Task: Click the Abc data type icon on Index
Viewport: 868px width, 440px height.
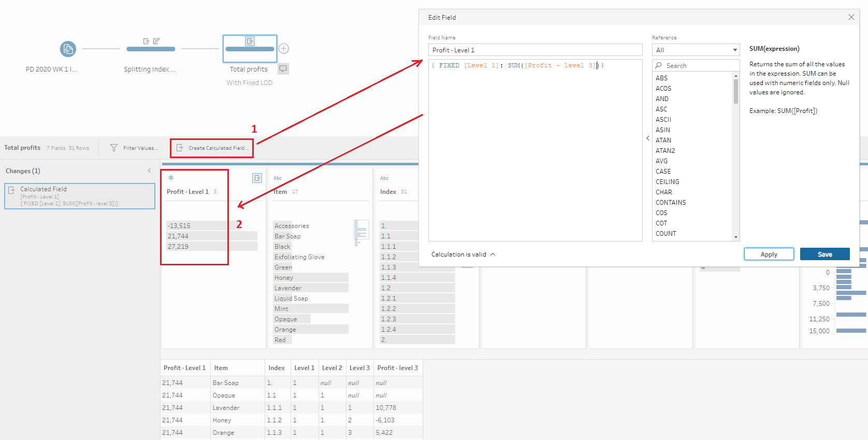Action: [x=384, y=178]
